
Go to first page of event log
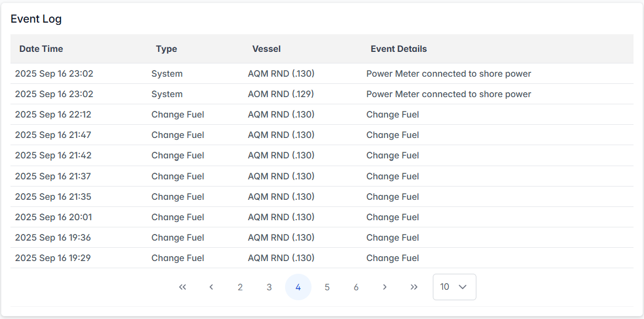pyautogui.click(x=183, y=287)
